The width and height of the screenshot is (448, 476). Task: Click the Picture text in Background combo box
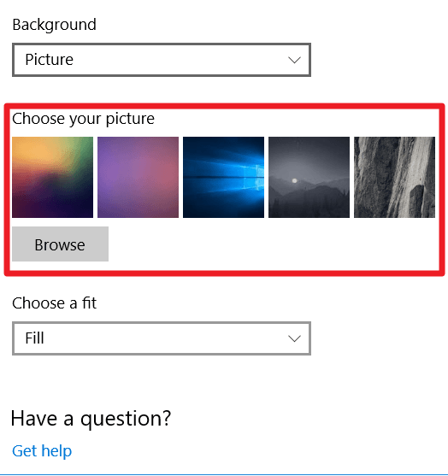pyautogui.click(x=50, y=60)
